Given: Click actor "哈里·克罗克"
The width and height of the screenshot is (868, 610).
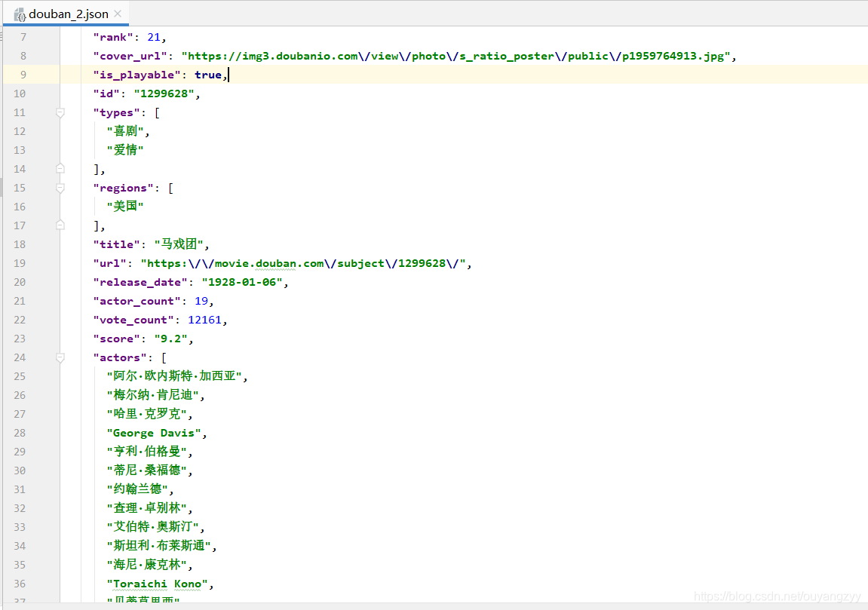Looking at the screenshot, I should (x=147, y=414).
